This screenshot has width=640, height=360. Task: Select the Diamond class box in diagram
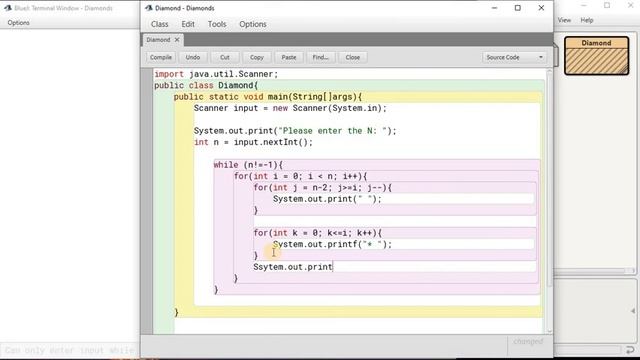point(596,56)
